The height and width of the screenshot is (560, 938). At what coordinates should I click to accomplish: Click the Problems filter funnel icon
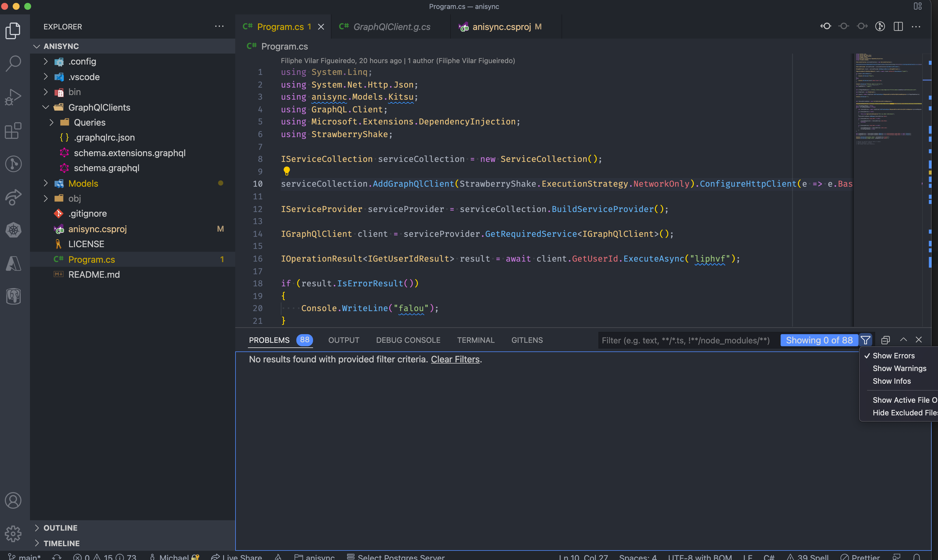coord(865,340)
